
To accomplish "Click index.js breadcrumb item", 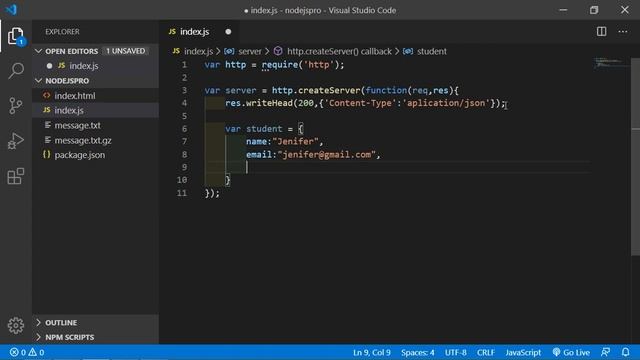I will pos(198,51).
